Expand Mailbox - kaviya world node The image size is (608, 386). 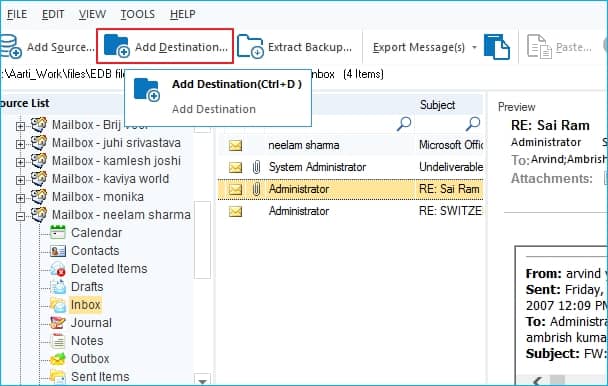click(x=20, y=180)
